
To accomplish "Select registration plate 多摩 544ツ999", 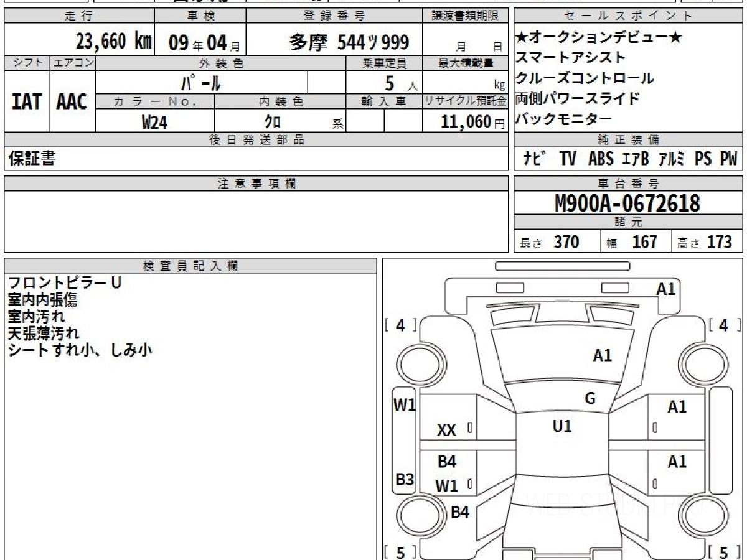I will point(349,42).
